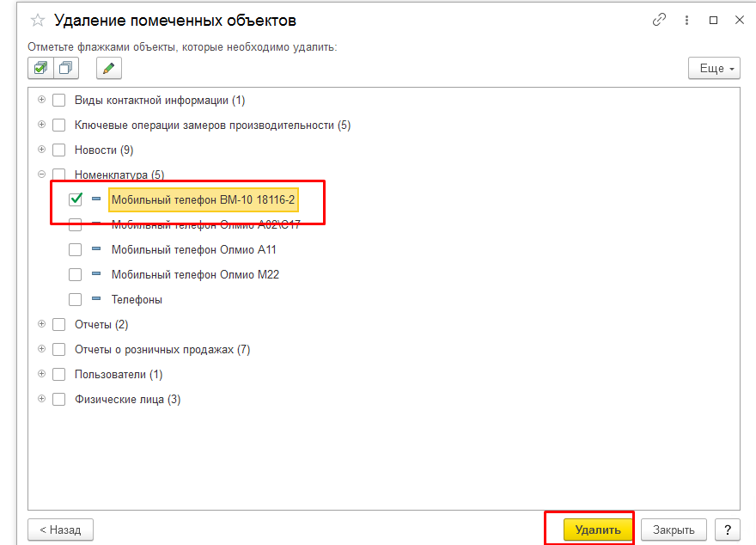
Task: Click Удалить button to delete objects
Action: [x=598, y=530]
